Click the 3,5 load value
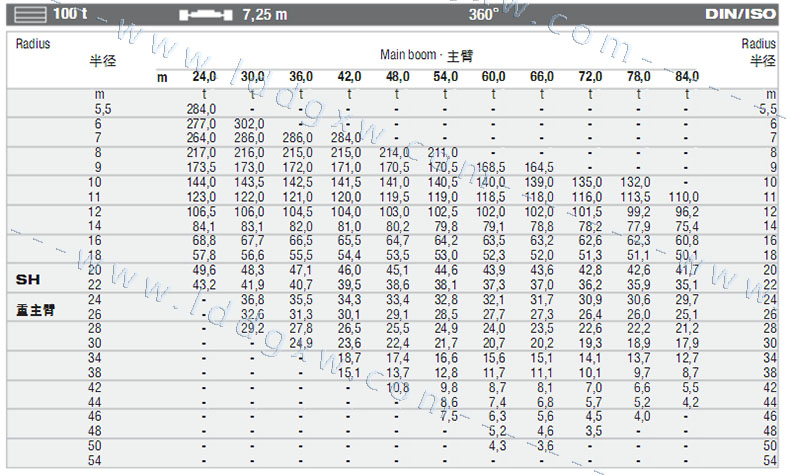Viewport: 790px width, 475px height. (x=594, y=432)
